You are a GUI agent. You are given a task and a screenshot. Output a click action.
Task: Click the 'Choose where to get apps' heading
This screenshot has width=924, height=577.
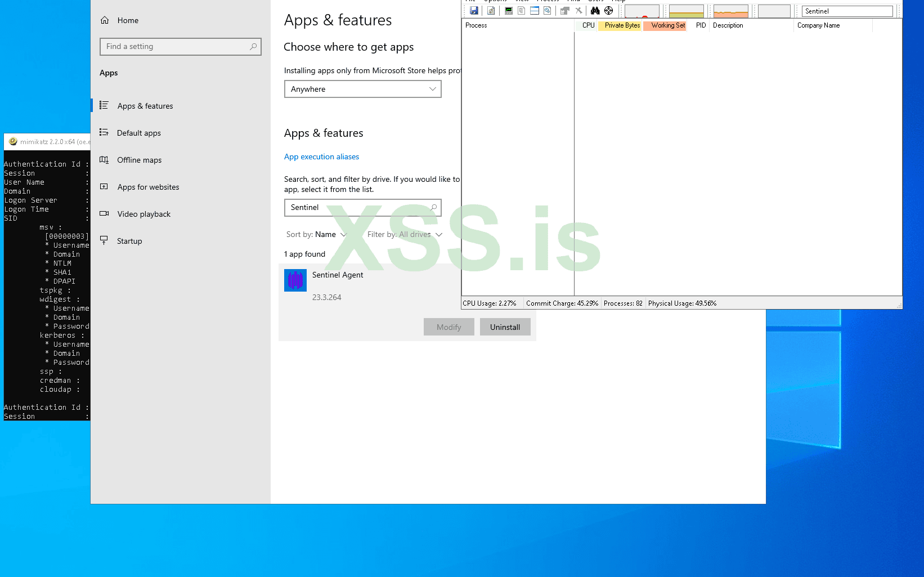pyautogui.click(x=348, y=47)
